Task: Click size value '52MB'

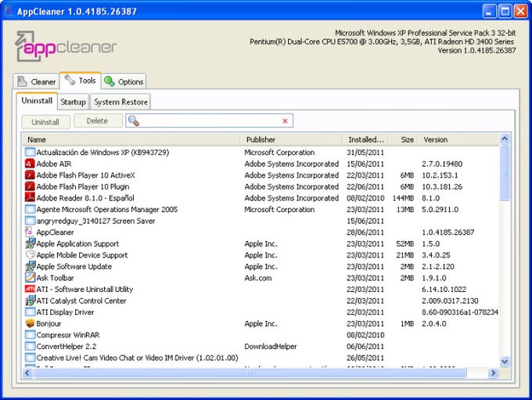Action: [x=404, y=243]
